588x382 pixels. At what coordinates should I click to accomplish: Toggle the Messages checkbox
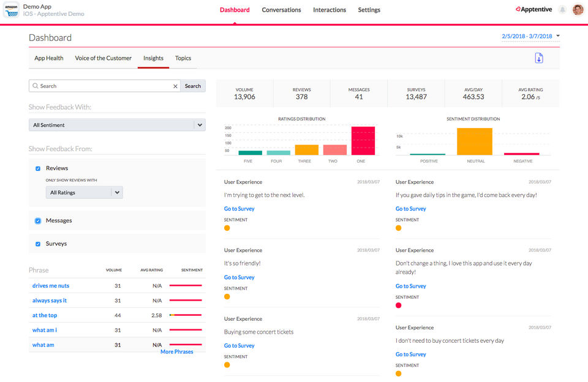[38, 221]
